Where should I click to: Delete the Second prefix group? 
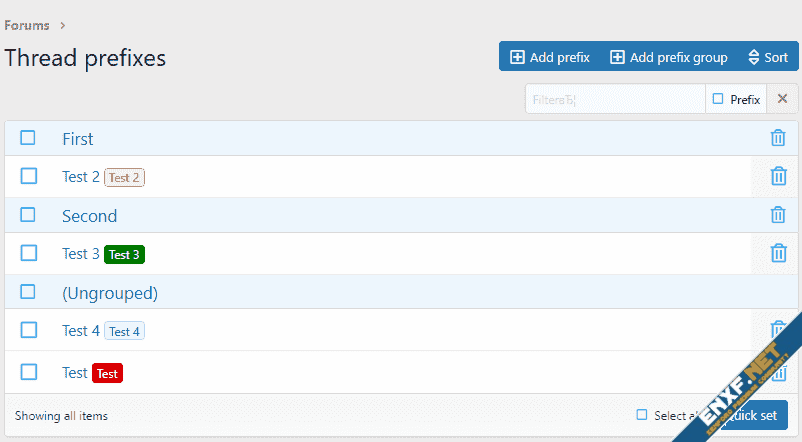pos(778,215)
